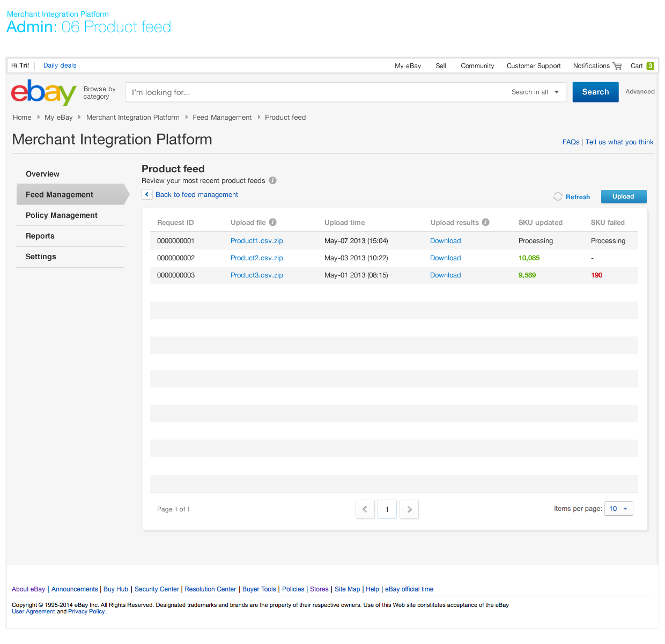Go to previous page arrow
Viewport: 665px width, 644px height.
point(365,509)
